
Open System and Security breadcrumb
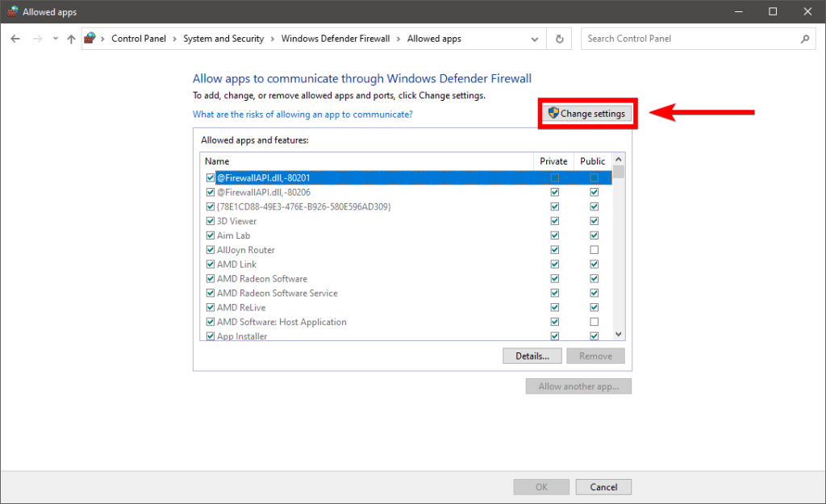[x=223, y=39]
